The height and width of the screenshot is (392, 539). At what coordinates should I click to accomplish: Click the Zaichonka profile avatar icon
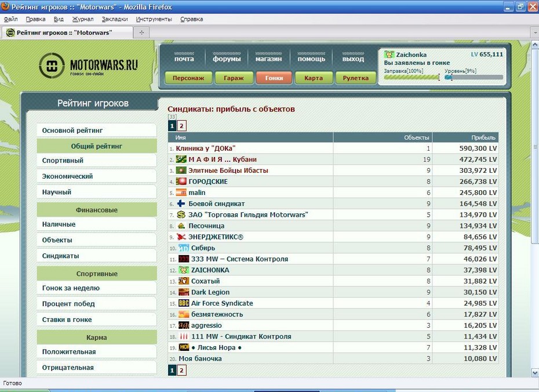pos(389,55)
